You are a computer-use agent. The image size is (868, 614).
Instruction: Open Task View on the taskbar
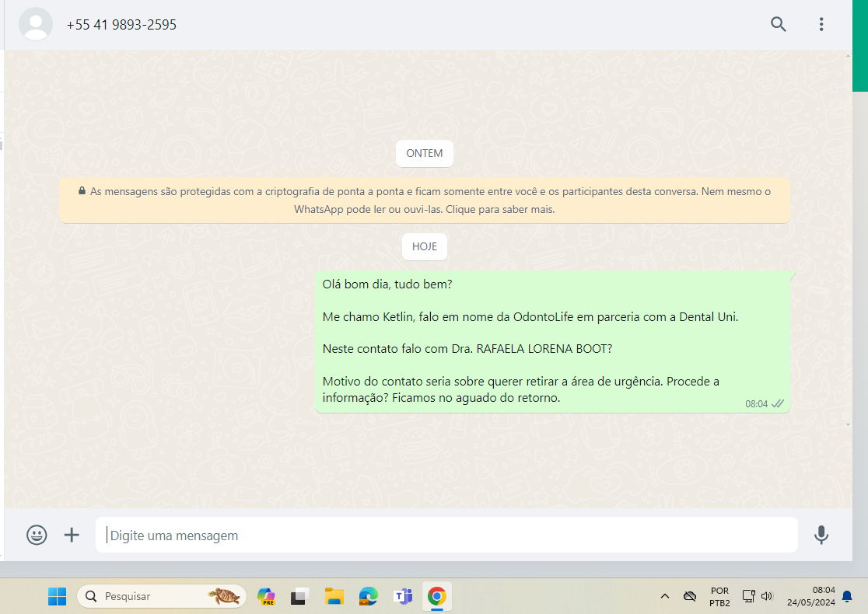[299, 596]
